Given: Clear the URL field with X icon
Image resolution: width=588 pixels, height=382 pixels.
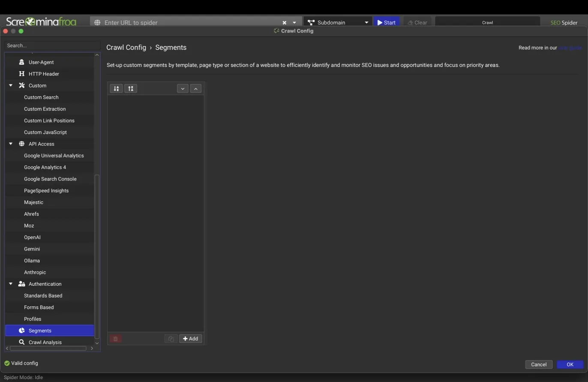Looking at the screenshot, I should [x=284, y=23].
